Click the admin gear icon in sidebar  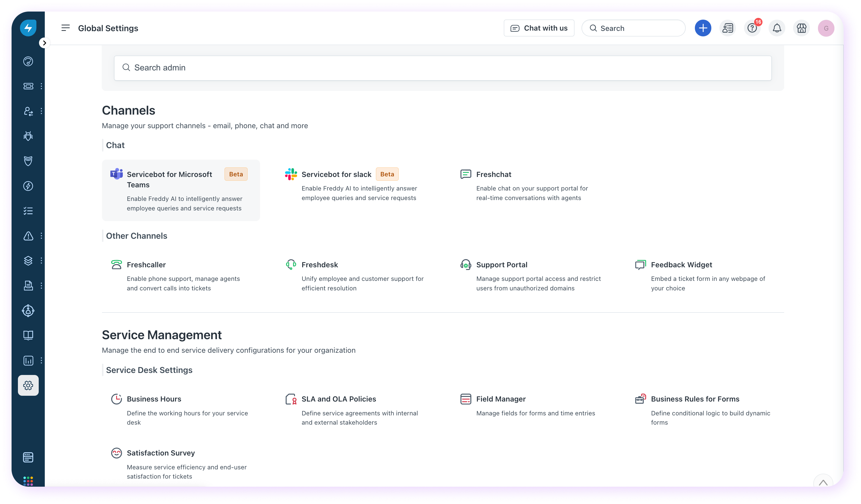point(28,386)
